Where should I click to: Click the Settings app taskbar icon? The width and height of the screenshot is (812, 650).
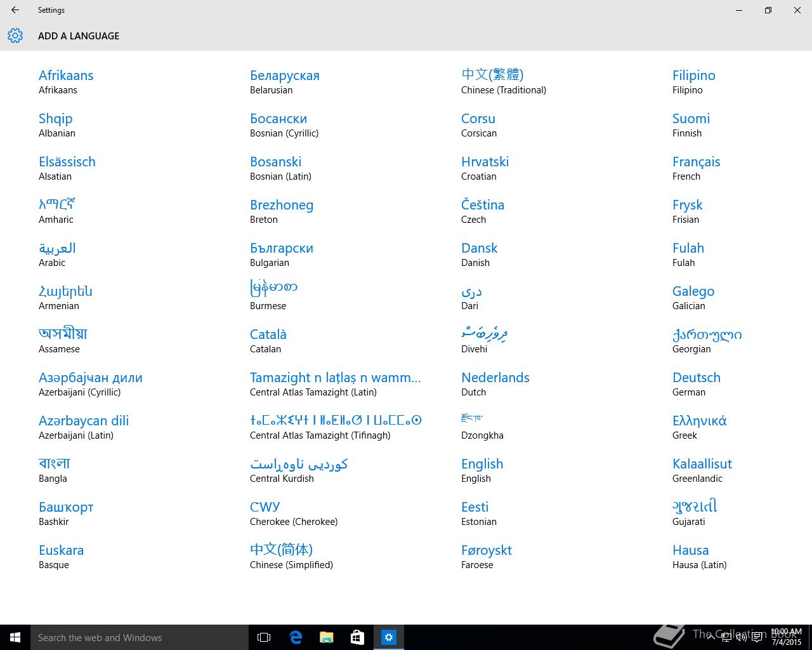click(389, 637)
